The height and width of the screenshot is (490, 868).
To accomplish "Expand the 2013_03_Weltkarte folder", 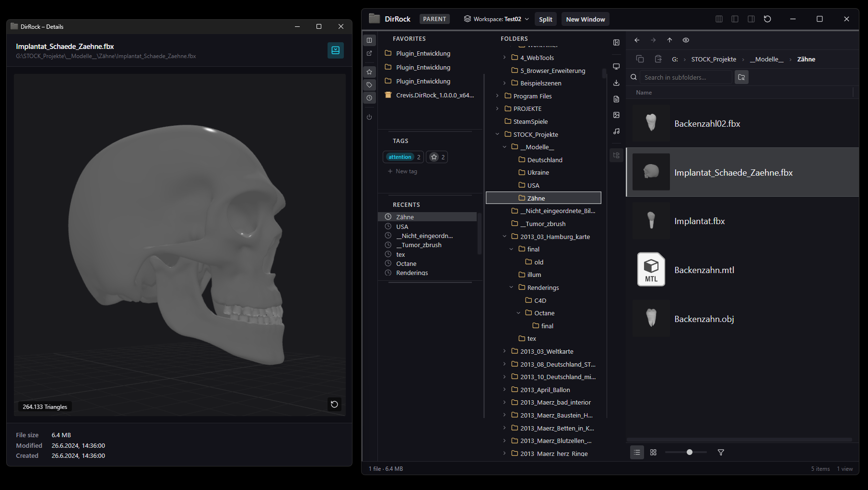I will click(x=504, y=351).
